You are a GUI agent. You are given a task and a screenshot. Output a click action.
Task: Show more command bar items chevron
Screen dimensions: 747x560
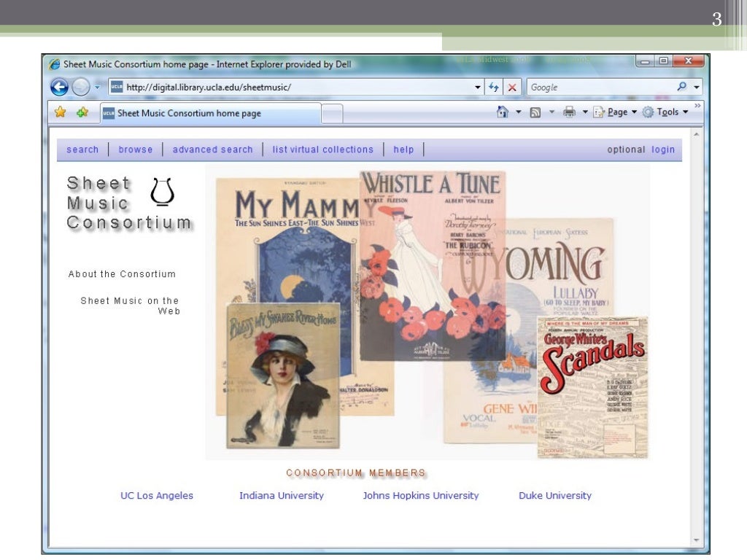pos(697,106)
